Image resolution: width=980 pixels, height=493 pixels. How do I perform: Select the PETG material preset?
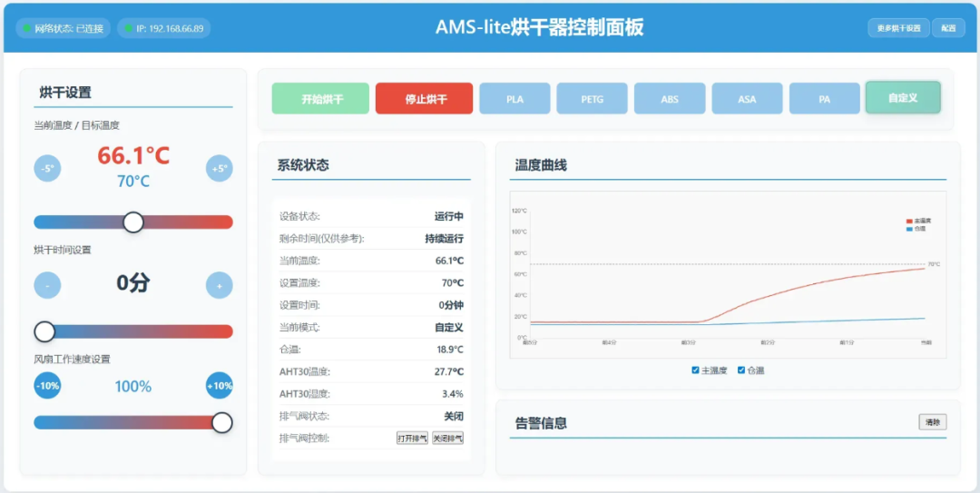(593, 98)
